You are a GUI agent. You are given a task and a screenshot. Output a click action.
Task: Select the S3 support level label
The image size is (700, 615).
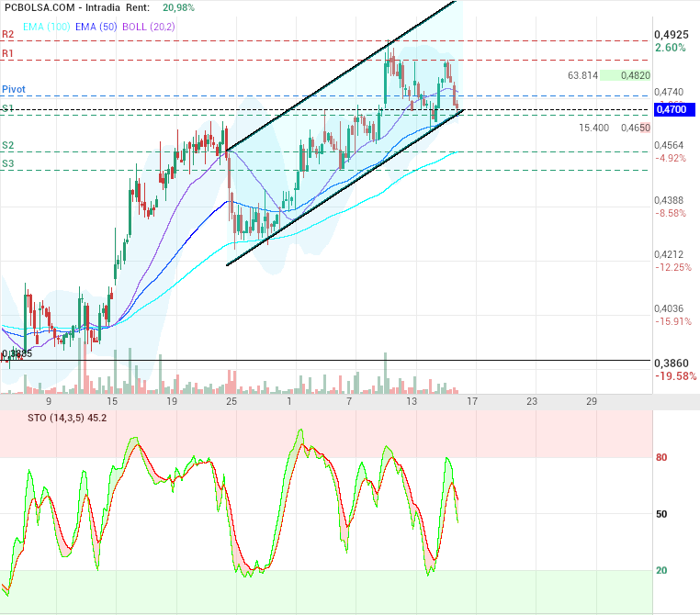pyautogui.click(x=8, y=163)
